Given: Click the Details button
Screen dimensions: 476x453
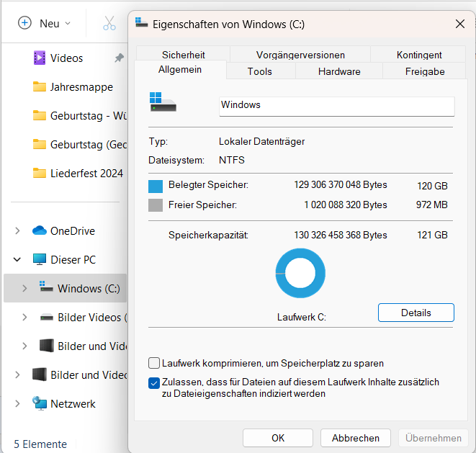Looking at the screenshot, I should coord(416,313).
